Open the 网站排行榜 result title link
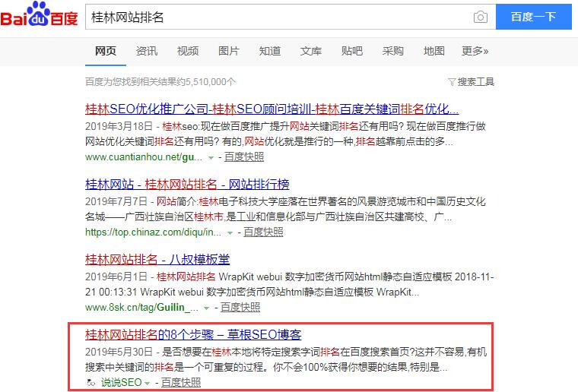Image resolution: width=578 pixels, height=392 pixels. (x=187, y=184)
